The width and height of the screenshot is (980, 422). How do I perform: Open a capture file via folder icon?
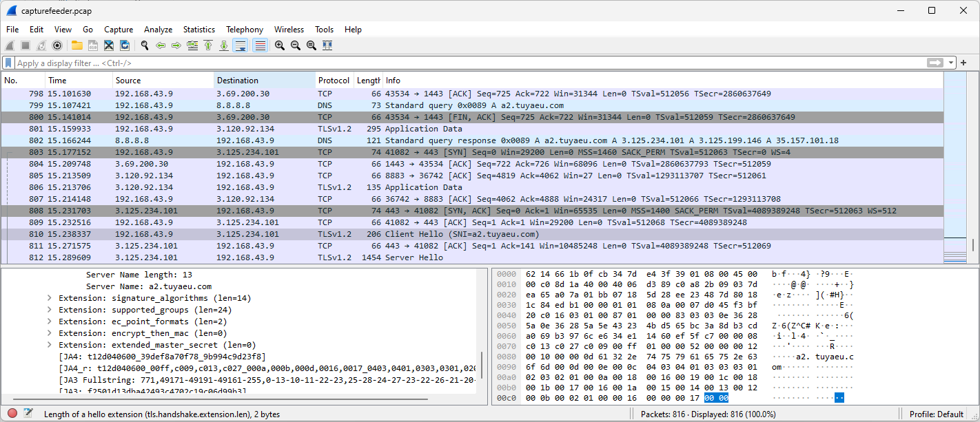(76, 45)
